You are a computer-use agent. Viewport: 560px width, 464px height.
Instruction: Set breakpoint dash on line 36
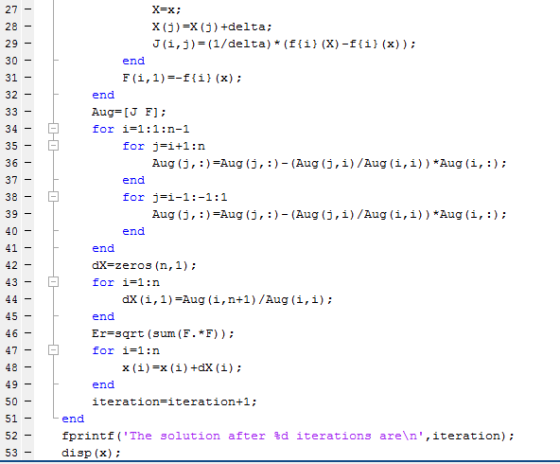pos(28,163)
